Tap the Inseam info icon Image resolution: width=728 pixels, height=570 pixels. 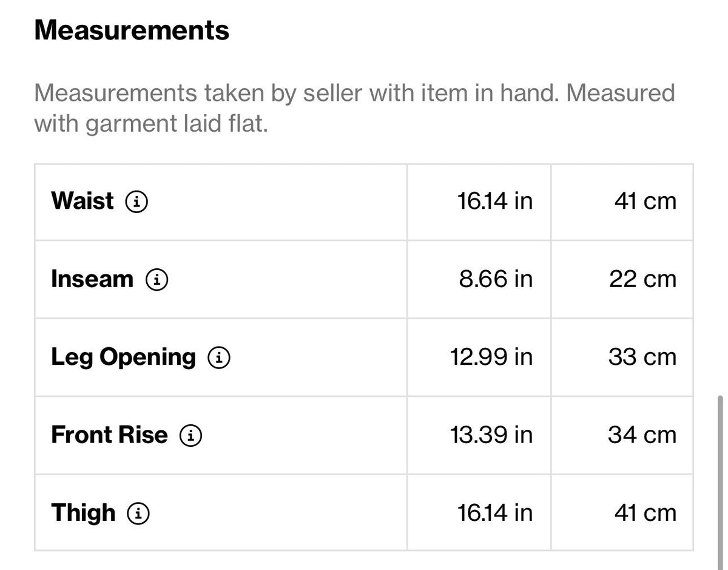coord(157,279)
